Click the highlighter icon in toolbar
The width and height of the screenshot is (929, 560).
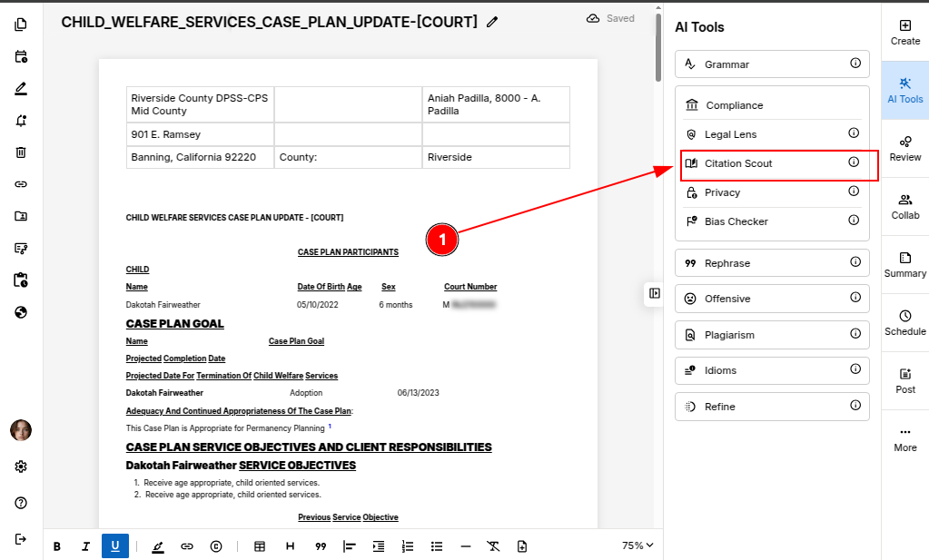tap(158, 546)
